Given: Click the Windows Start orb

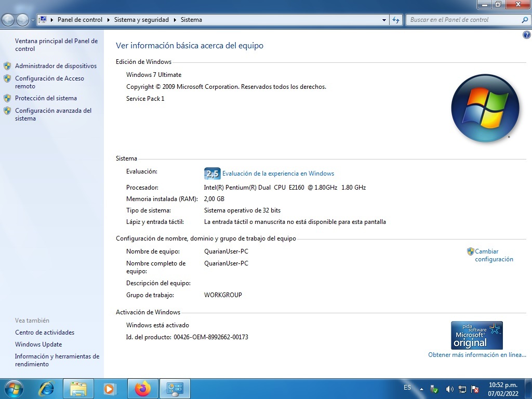Looking at the screenshot, I should point(14,389).
